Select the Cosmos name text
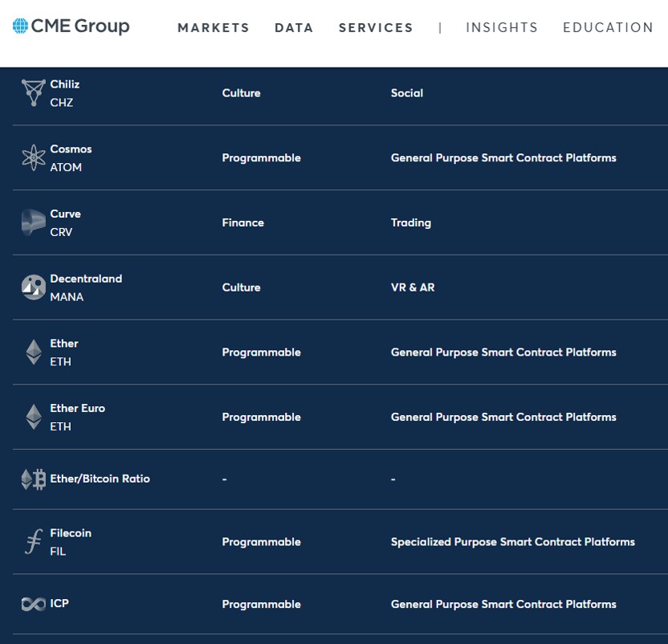 (x=71, y=149)
